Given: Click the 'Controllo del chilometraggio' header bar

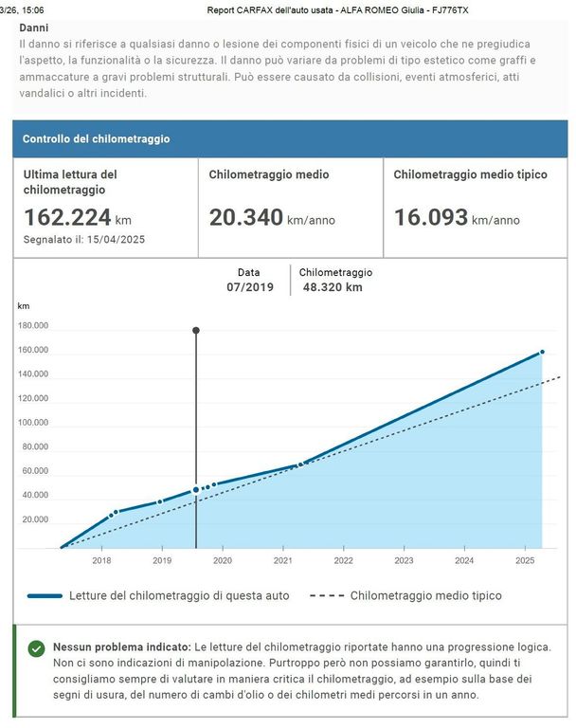Looking at the screenshot, I should pos(290,138).
